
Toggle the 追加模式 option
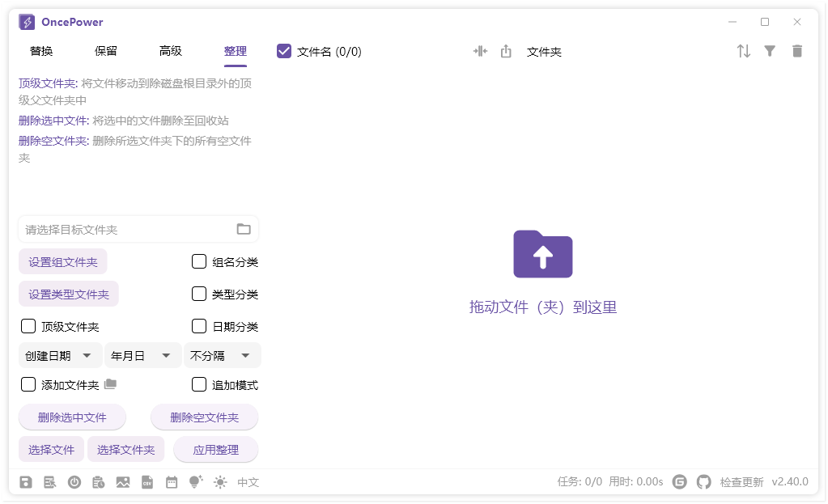pyautogui.click(x=198, y=384)
